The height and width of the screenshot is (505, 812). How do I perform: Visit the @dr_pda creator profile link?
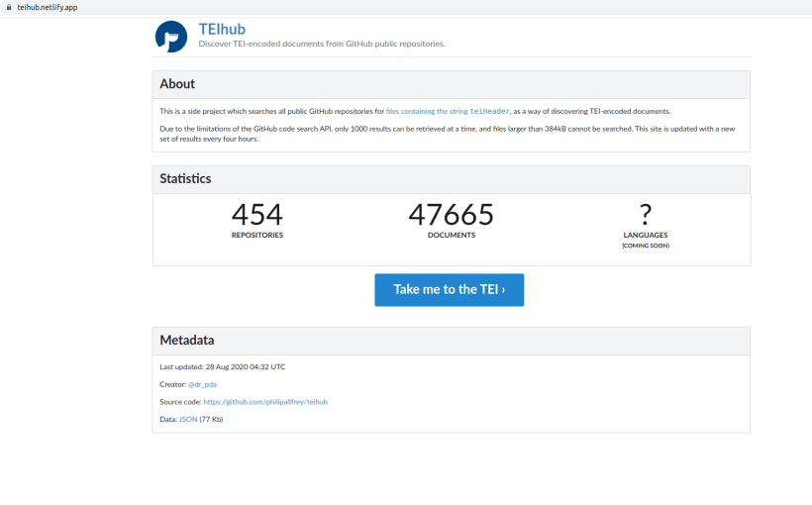204,384
